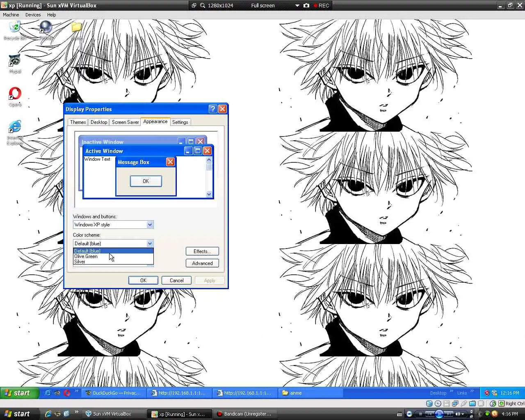Open the Recycle Bin desktop icon

[15, 31]
